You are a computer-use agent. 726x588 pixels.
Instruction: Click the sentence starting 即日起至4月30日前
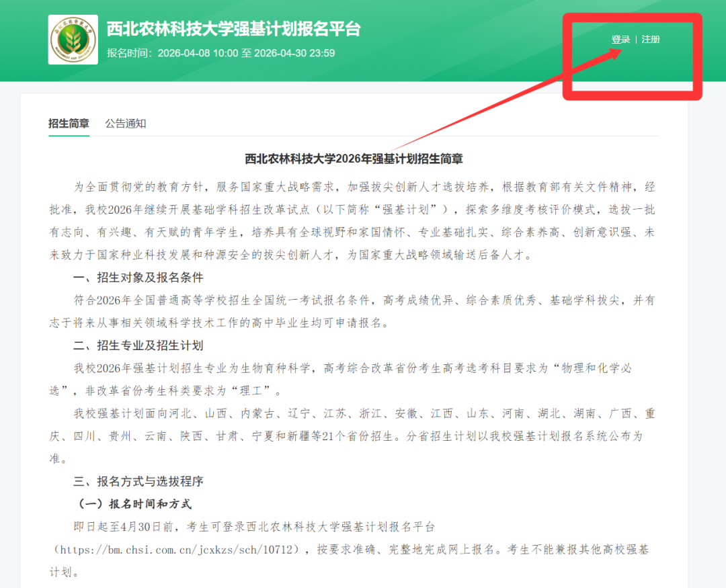tap(255, 527)
